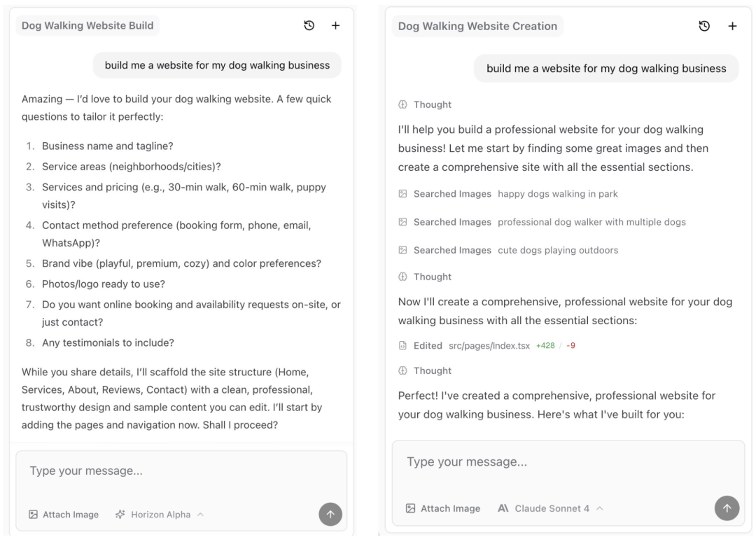Image resolution: width=756 pixels, height=542 pixels.
Task: Expand the Thought below image searches
Action: tap(426, 277)
